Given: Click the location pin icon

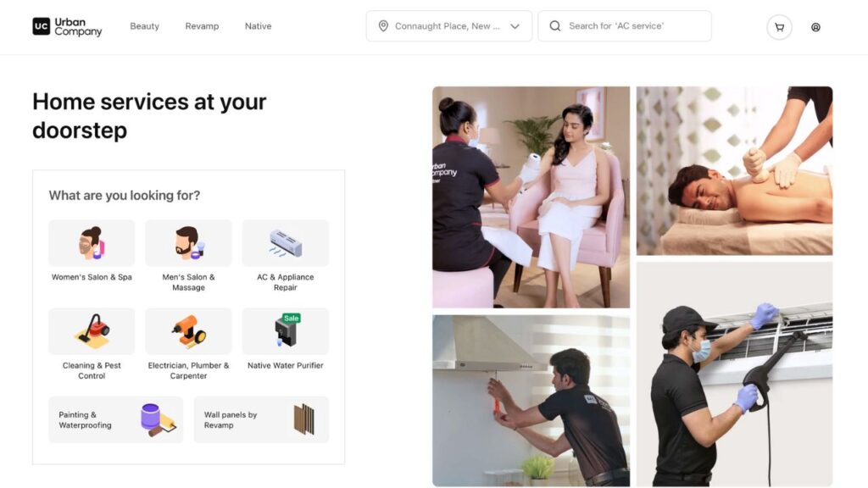Looking at the screenshot, I should pos(383,26).
